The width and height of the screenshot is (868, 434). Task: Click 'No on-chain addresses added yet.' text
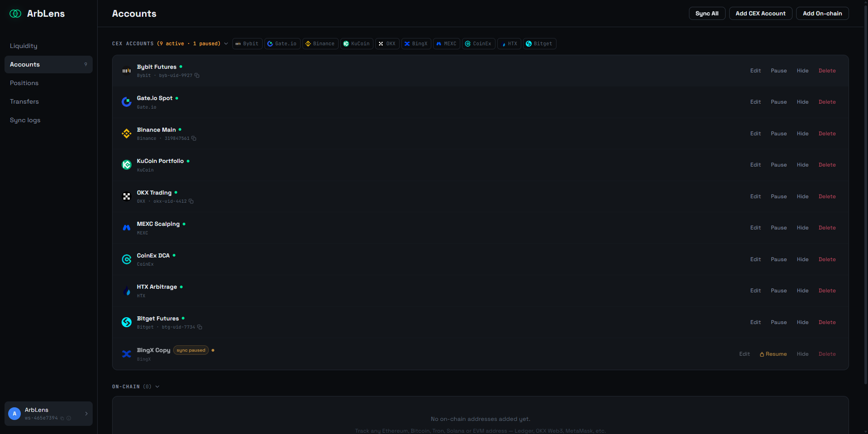pyautogui.click(x=481, y=419)
